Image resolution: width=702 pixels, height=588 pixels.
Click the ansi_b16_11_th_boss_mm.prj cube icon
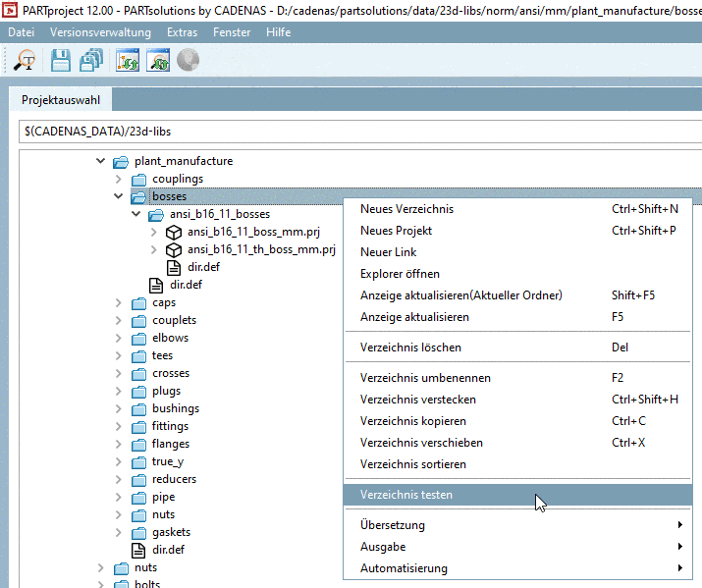[x=174, y=250]
